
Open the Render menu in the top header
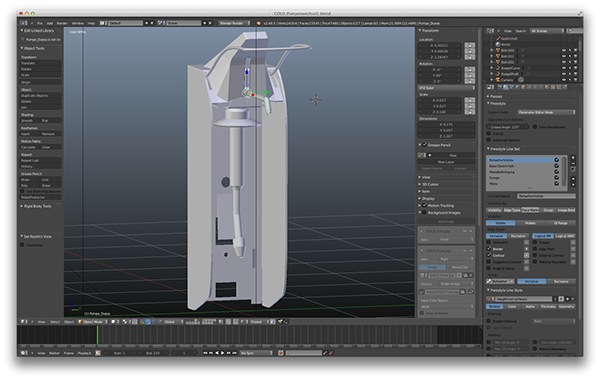click(62, 23)
